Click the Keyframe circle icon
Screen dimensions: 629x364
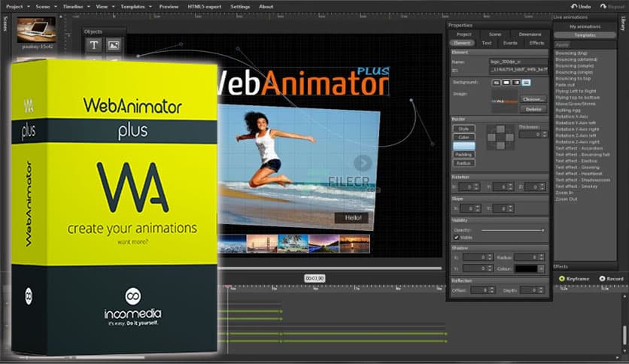pos(561,278)
